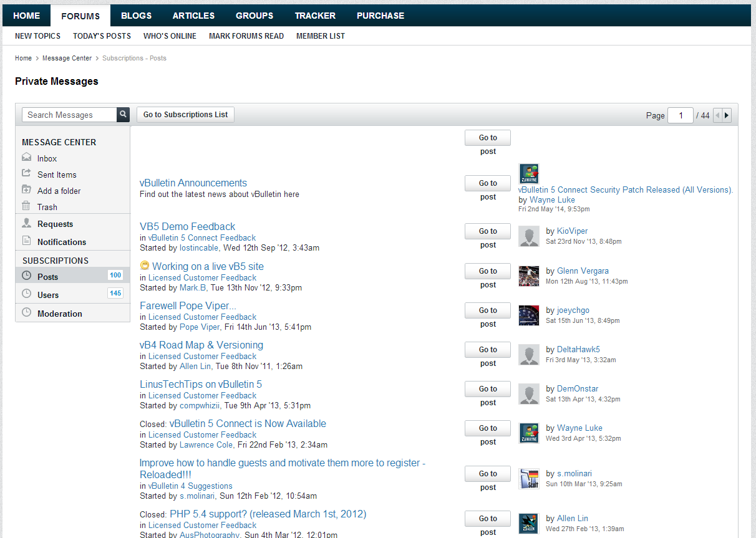This screenshot has height=538, width=756.
Task: Click the Notifications document icon
Action: click(27, 241)
